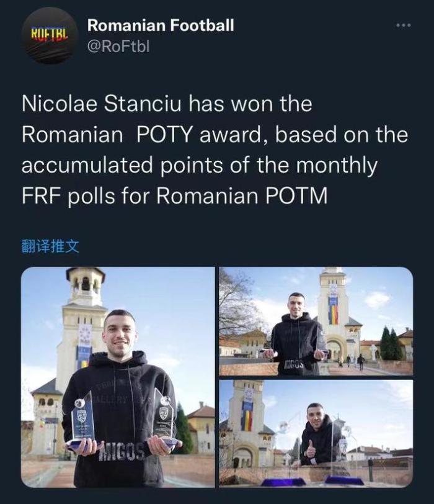Click the player's face in large photo
The width and height of the screenshot is (434, 504).
(119, 334)
